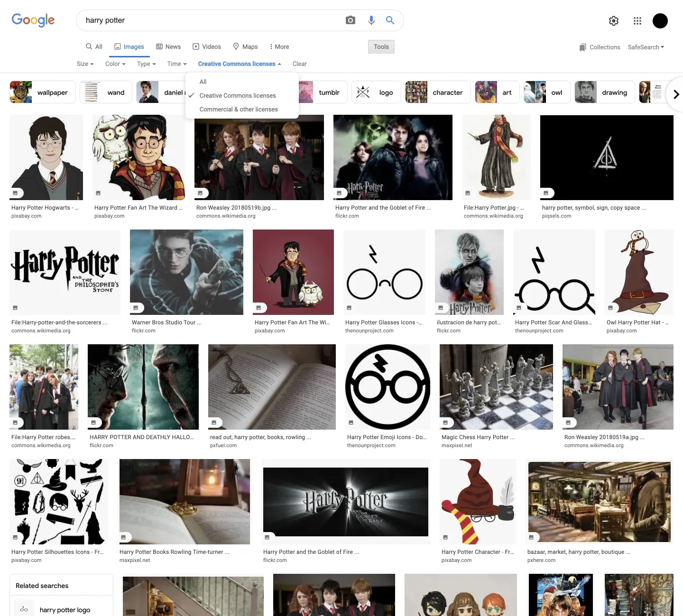Switch to the Images tab
The width and height of the screenshot is (683, 616).
pyautogui.click(x=129, y=46)
